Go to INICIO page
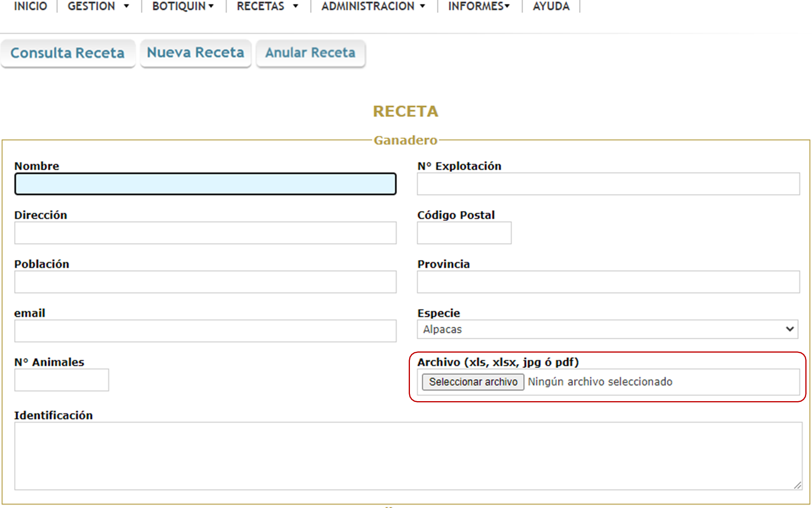 pyautogui.click(x=30, y=6)
